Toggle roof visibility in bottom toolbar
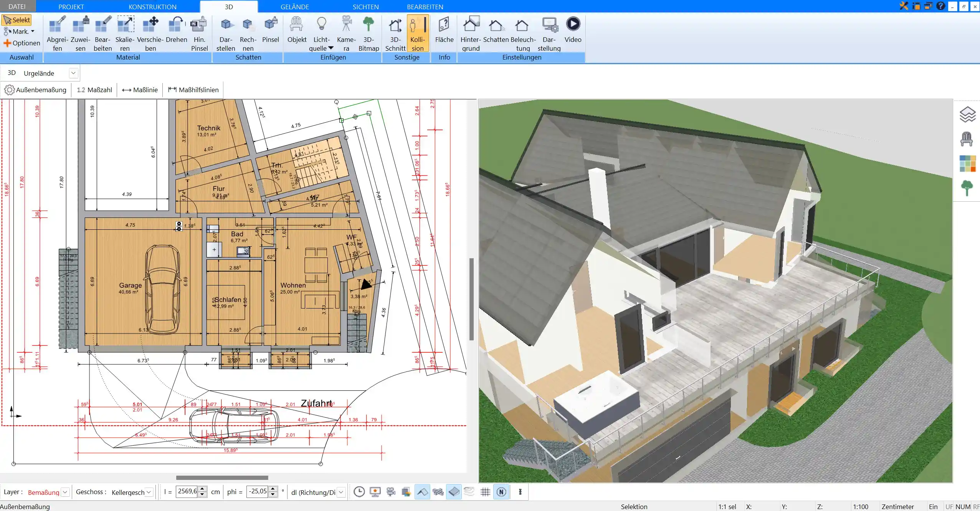This screenshot has height=511, width=980. point(422,492)
